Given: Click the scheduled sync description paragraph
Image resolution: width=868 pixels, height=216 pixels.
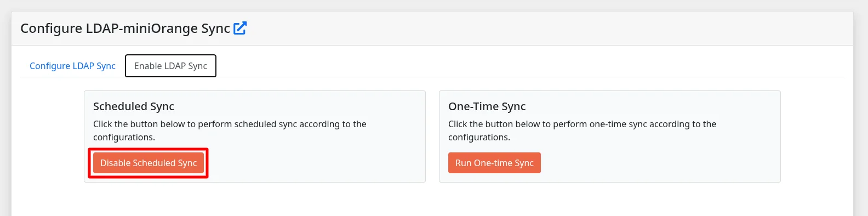Looking at the screenshot, I should 230,130.
